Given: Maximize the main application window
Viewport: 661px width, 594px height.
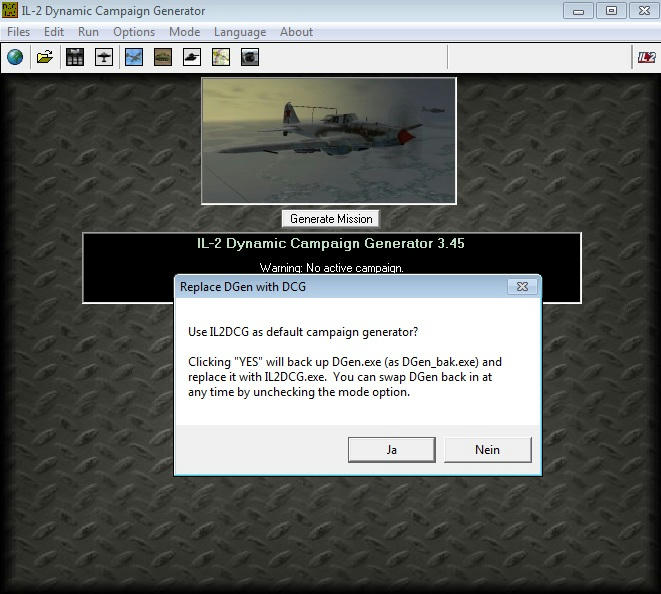Looking at the screenshot, I should tap(611, 11).
